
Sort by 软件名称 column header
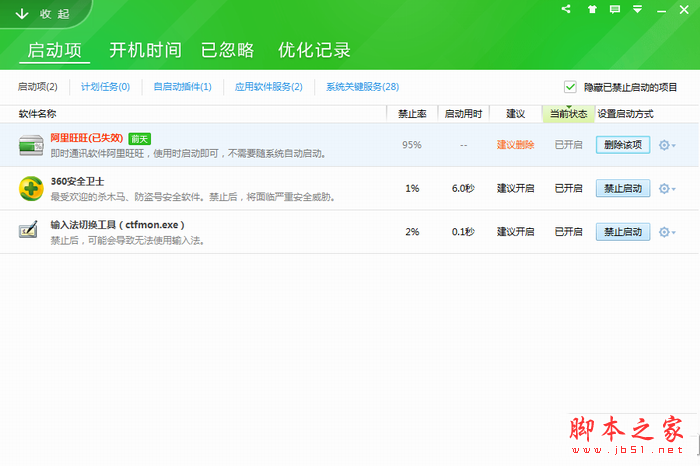tap(38, 114)
